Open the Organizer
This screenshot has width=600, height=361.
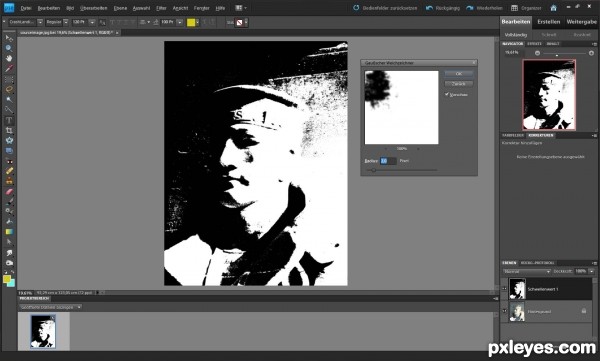pos(526,8)
